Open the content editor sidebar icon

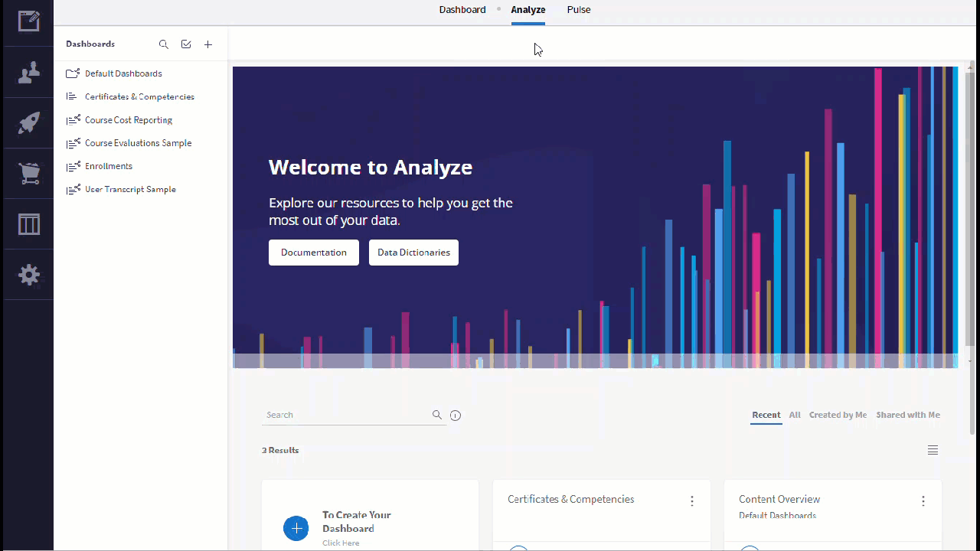[x=28, y=21]
